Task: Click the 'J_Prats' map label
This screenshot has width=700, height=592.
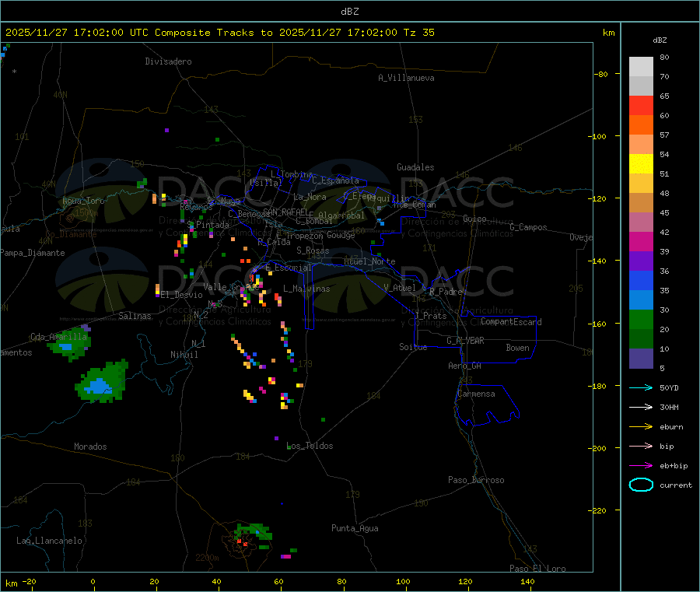Action: [431, 316]
